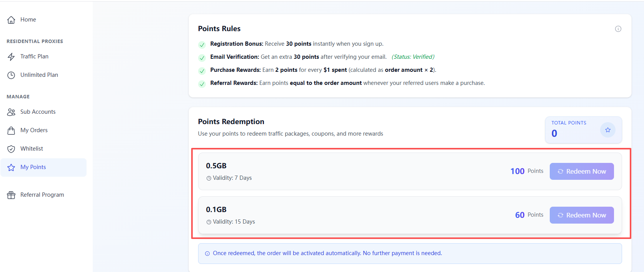Image resolution: width=644 pixels, height=272 pixels.
Task: Click the star icon in Total Points
Action: 607,130
